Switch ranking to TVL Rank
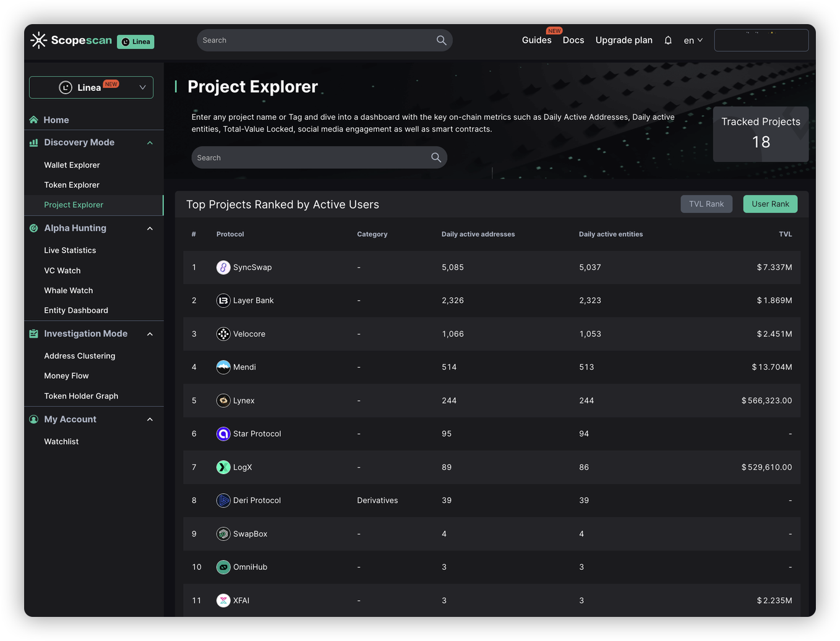Image resolution: width=840 pixels, height=641 pixels. tap(706, 204)
